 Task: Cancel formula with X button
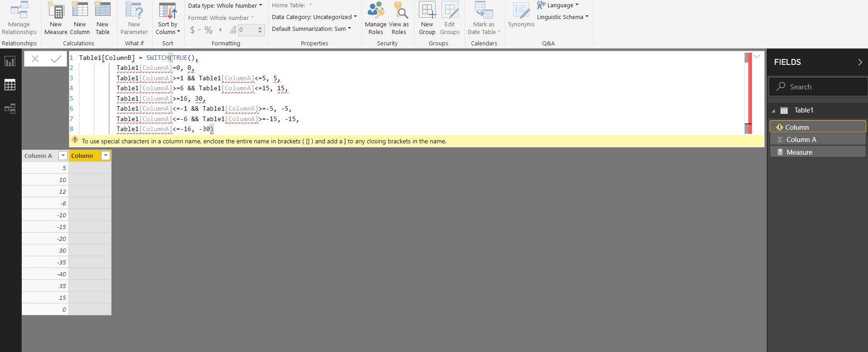[35, 59]
